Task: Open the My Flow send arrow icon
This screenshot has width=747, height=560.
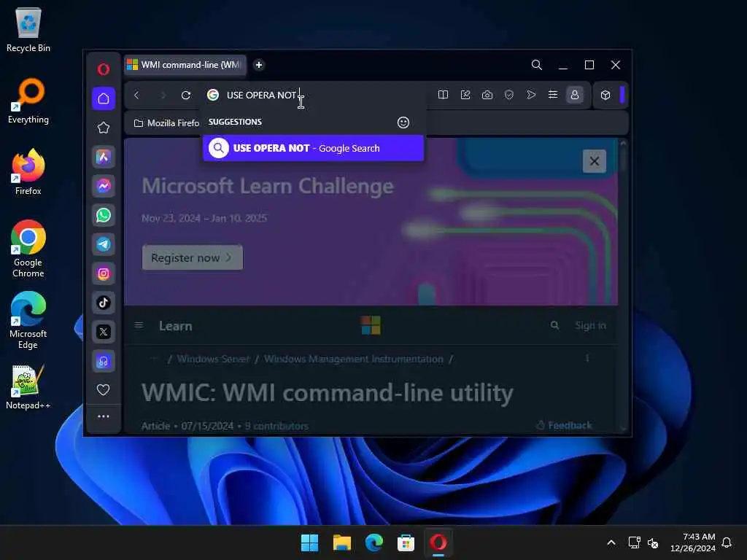Action: 531,95
